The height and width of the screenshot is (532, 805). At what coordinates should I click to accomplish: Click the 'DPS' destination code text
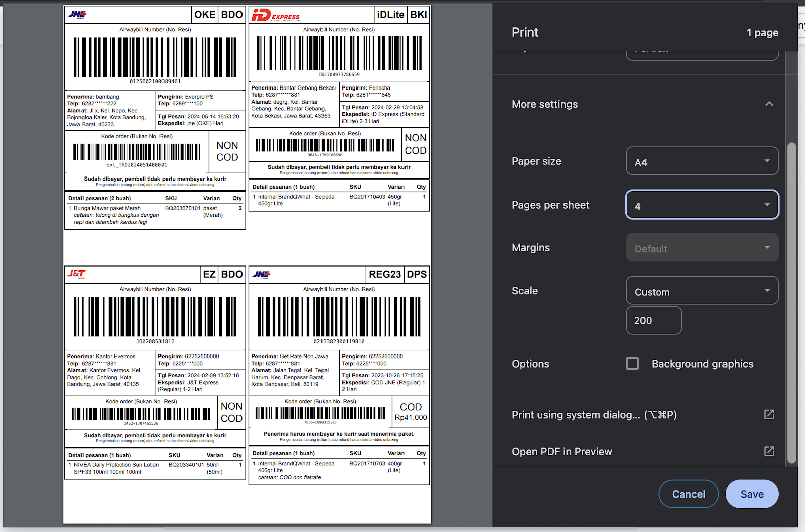coord(417,274)
